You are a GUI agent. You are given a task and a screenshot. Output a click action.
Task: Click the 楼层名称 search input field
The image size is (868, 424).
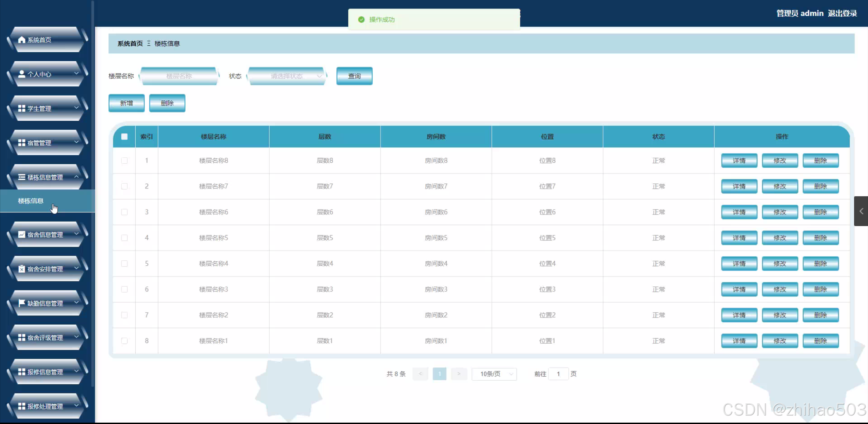(x=179, y=76)
